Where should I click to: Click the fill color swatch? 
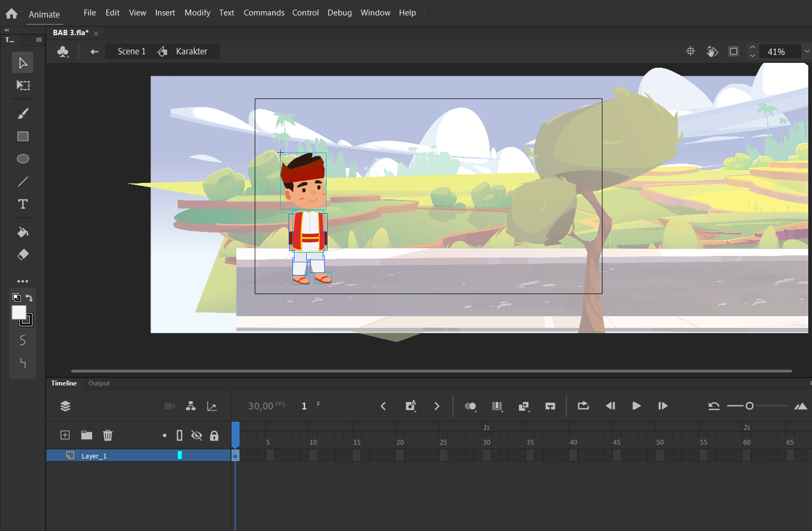tap(19, 312)
